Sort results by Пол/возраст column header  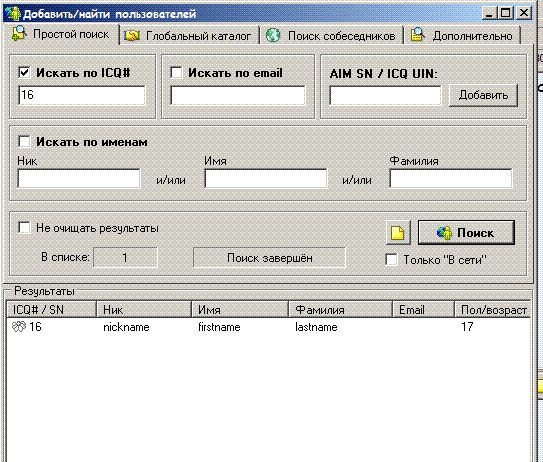pyautogui.click(x=492, y=309)
